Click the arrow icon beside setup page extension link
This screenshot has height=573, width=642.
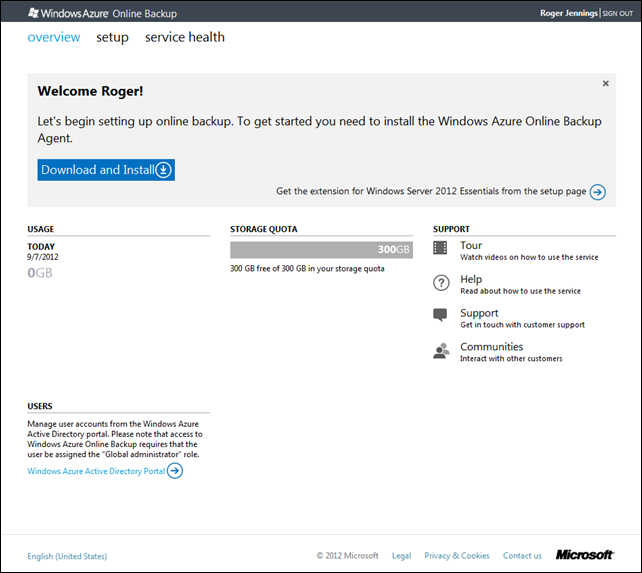[597, 192]
